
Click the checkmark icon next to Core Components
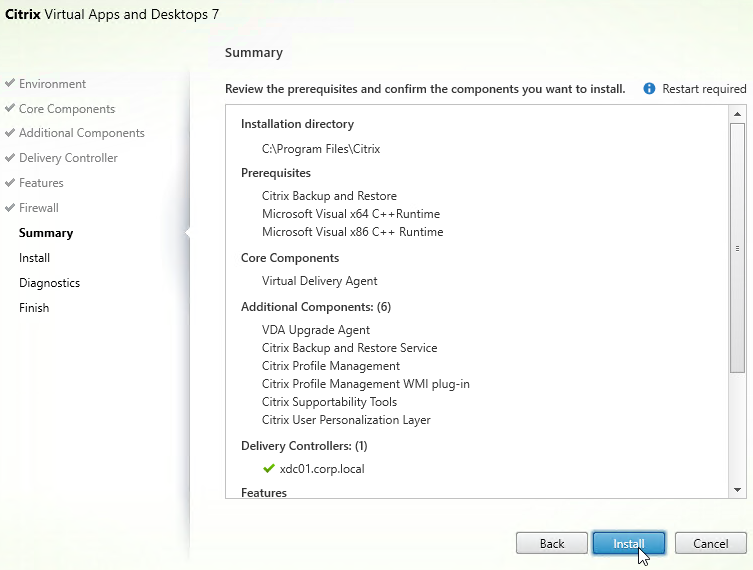[10, 108]
